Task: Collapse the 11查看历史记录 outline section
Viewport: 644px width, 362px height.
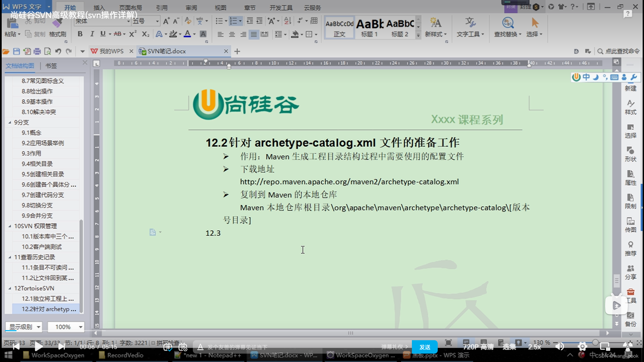Action: click(x=10, y=257)
